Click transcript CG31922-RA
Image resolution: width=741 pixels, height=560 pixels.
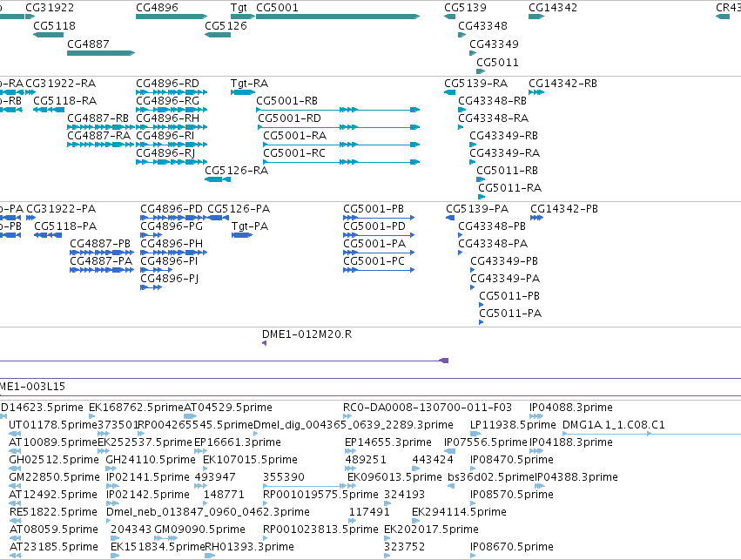click(x=60, y=84)
